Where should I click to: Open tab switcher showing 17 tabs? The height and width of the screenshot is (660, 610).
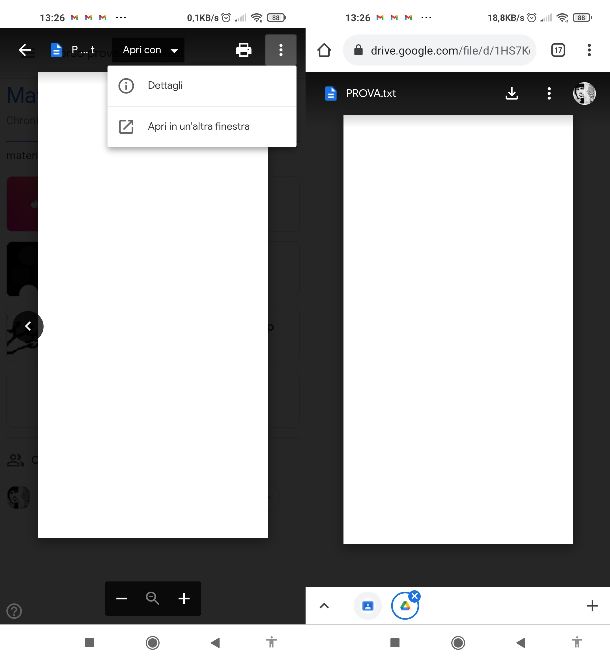pyautogui.click(x=558, y=51)
